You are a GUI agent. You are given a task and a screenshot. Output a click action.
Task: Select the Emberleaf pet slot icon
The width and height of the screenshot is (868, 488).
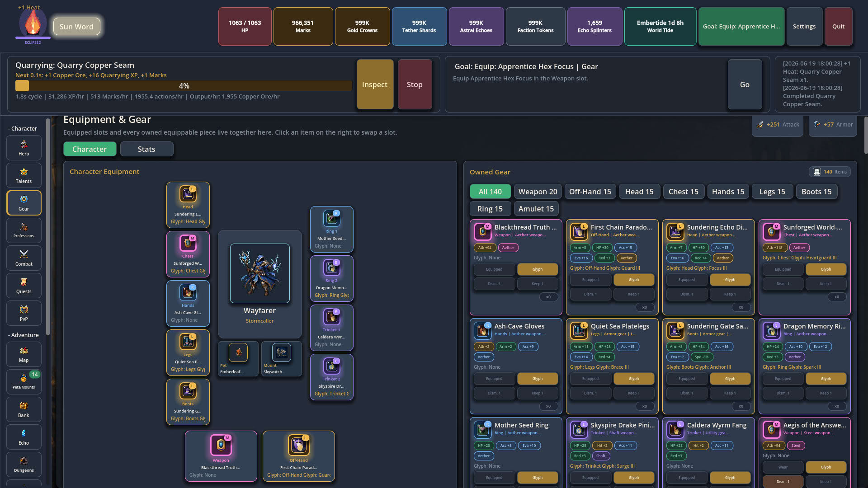click(238, 352)
